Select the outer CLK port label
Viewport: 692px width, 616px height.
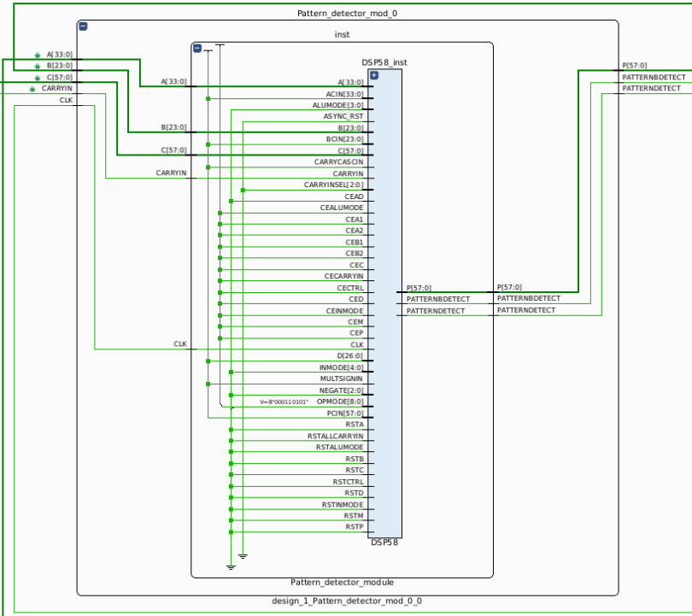(66, 100)
